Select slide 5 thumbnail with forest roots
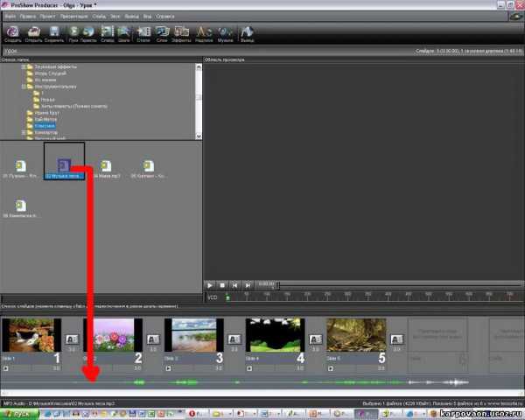525x420 pixels. [356, 335]
